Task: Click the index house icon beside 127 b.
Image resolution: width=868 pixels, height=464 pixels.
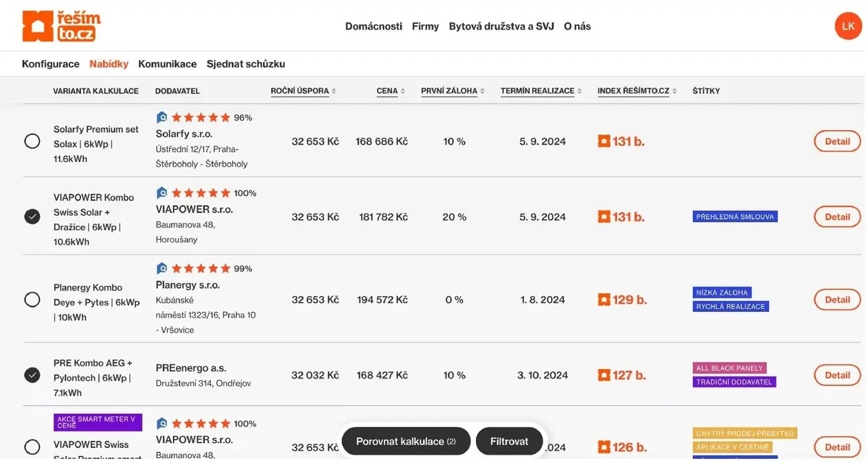Action: tap(604, 375)
